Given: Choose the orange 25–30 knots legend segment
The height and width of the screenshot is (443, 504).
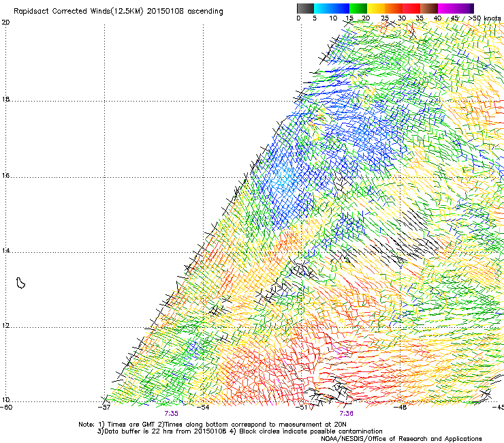Looking at the screenshot, I should [394, 8].
